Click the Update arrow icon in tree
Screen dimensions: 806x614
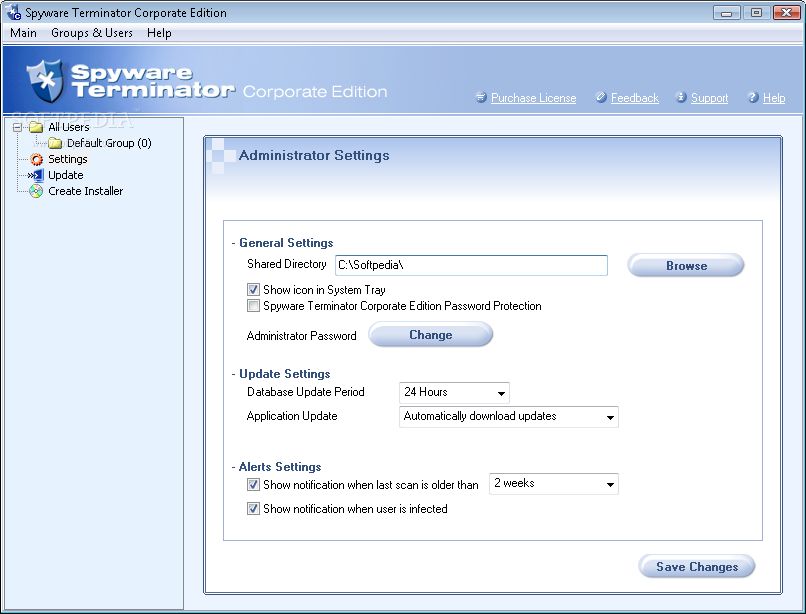[x=36, y=175]
